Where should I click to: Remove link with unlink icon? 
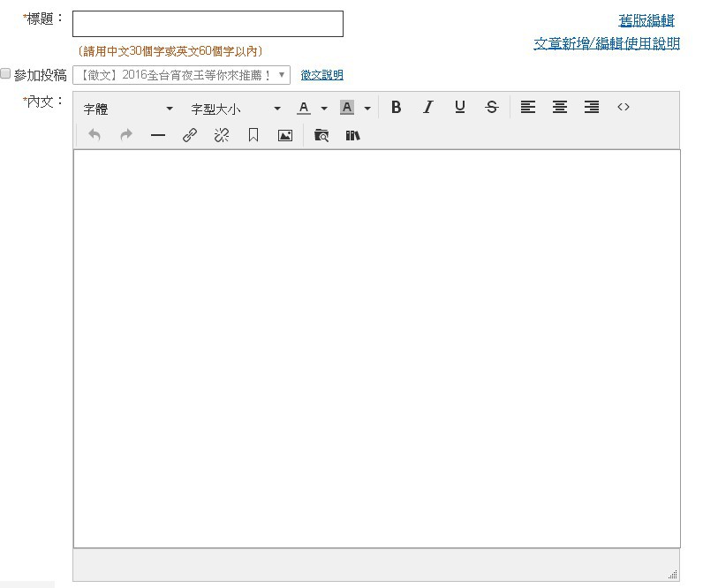222,136
